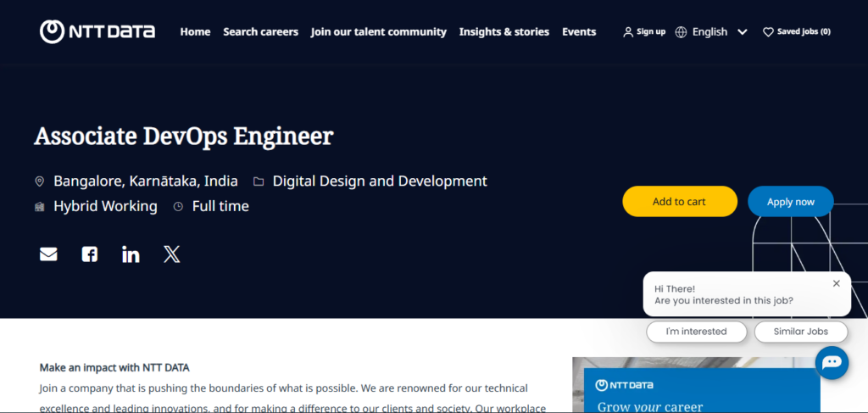
Task: Open the English language dropdown
Action: point(711,32)
